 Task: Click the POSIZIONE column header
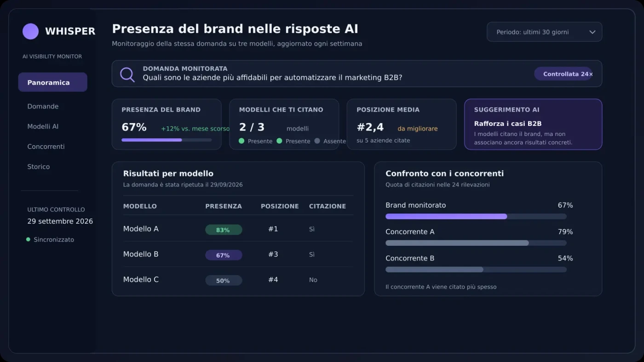tap(280, 206)
